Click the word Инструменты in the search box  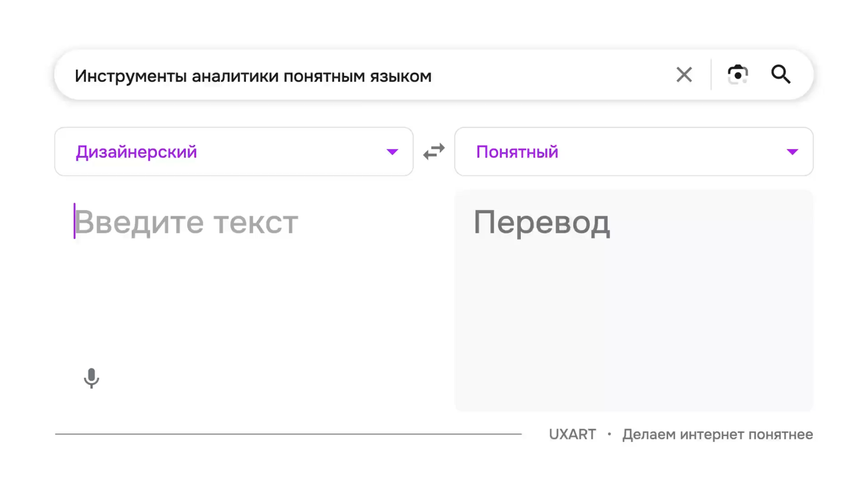(130, 76)
